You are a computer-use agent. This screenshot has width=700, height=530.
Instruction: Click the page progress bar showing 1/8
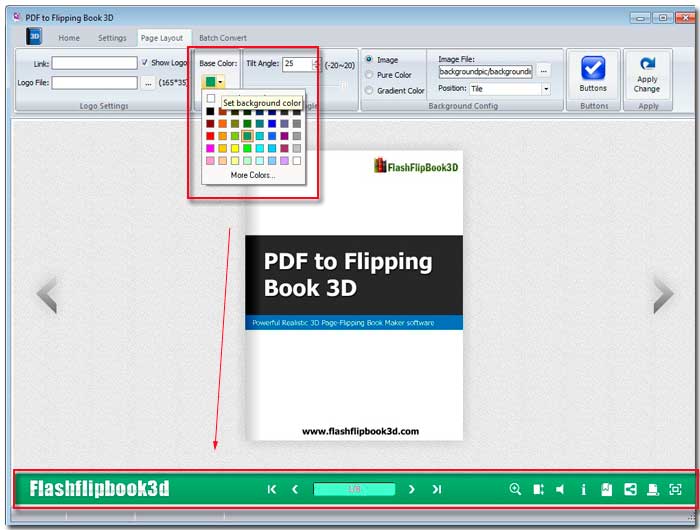pyautogui.click(x=354, y=489)
